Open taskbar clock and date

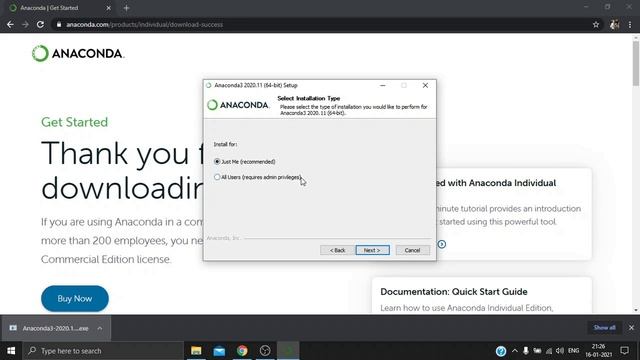598,351
